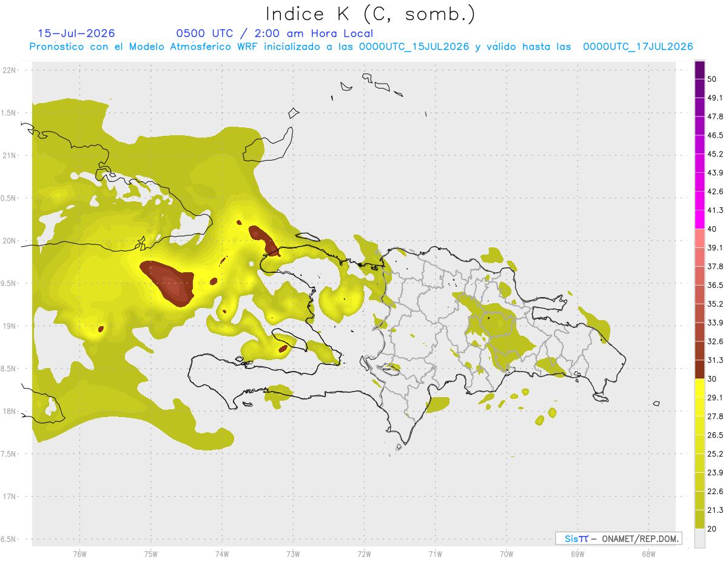Click the longitude label "68W"
The height and width of the screenshot is (562, 728).
[649, 554]
